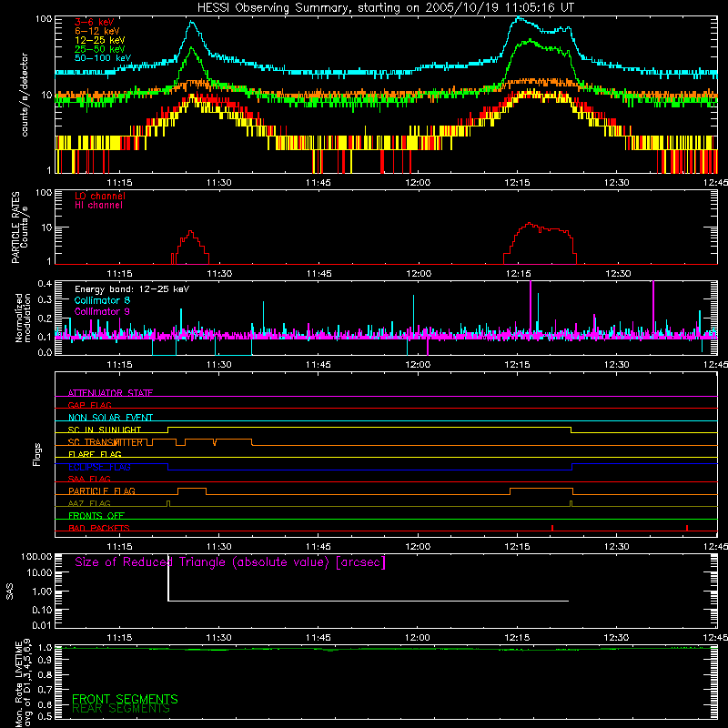Click the SAA FLAG label
This screenshot has width=728, height=728.
pyautogui.click(x=89, y=479)
